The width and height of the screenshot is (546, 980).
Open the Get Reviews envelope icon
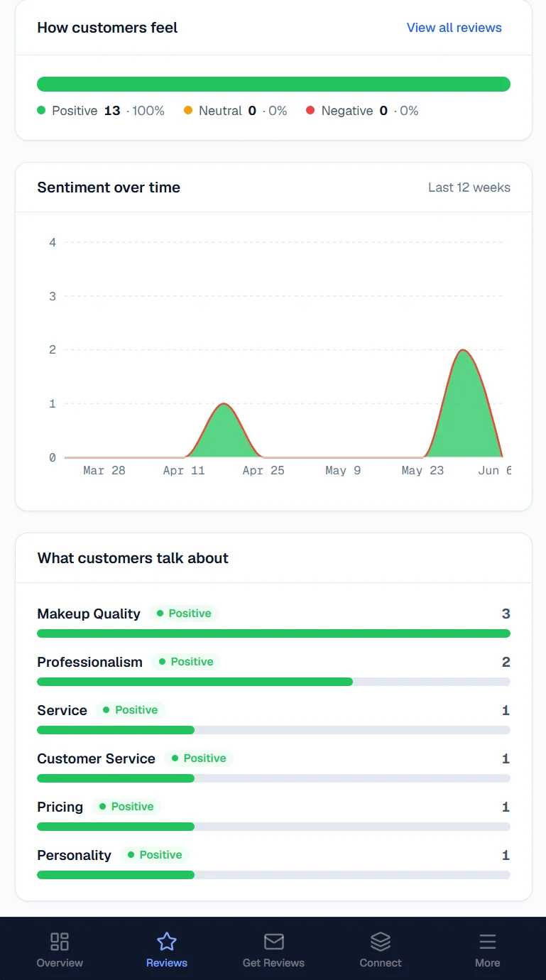pyautogui.click(x=273, y=942)
